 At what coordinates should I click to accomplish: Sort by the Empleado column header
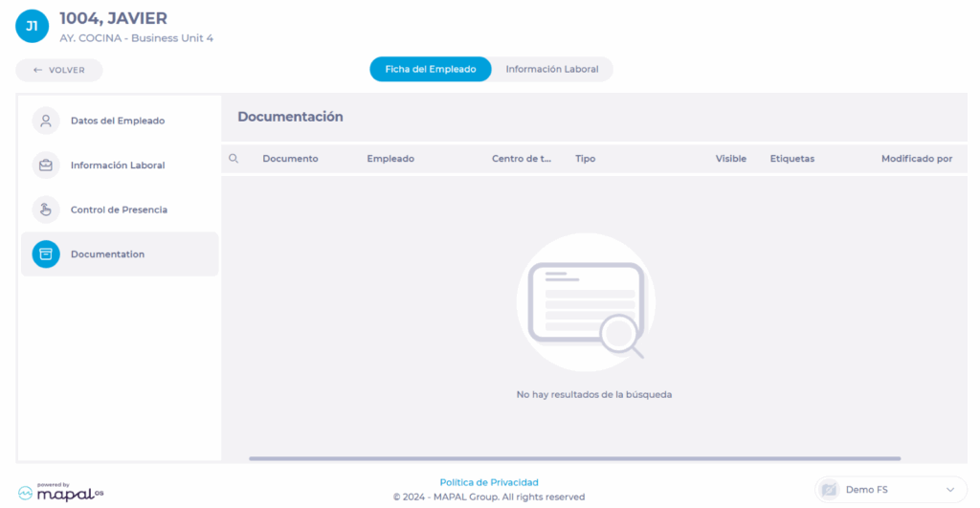(x=390, y=159)
